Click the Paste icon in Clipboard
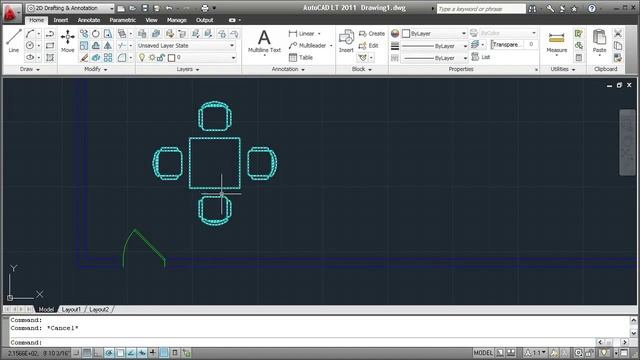 tap(599, 41)
